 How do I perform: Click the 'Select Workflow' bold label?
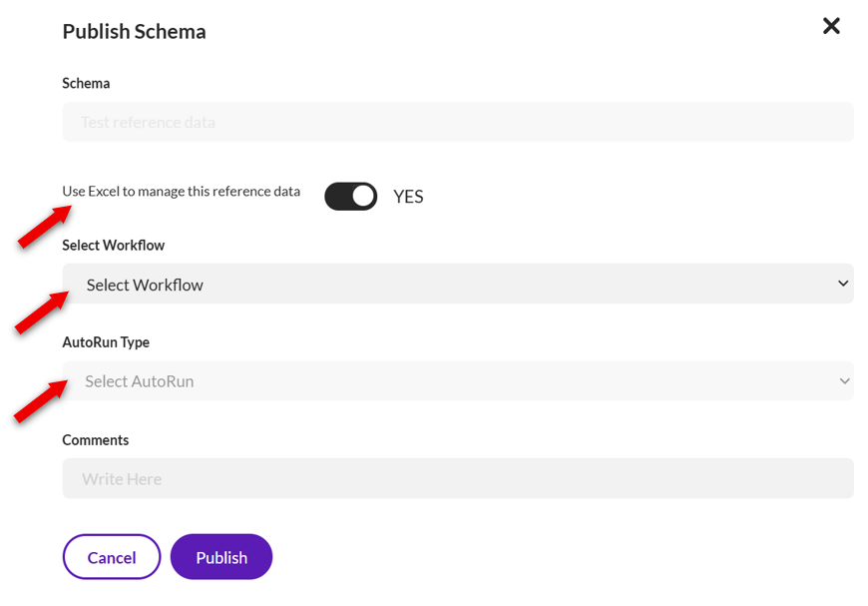click(x=113, y=245)
